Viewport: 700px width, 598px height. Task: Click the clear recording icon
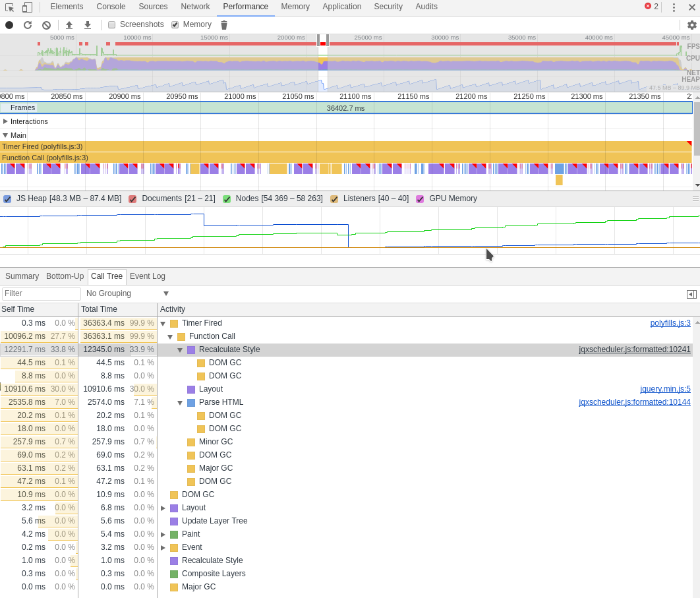[x=46, y=25]
